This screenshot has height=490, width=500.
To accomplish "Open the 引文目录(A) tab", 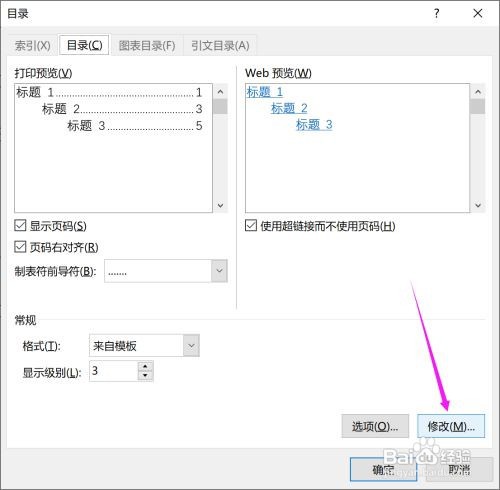I will pos(220,45).
